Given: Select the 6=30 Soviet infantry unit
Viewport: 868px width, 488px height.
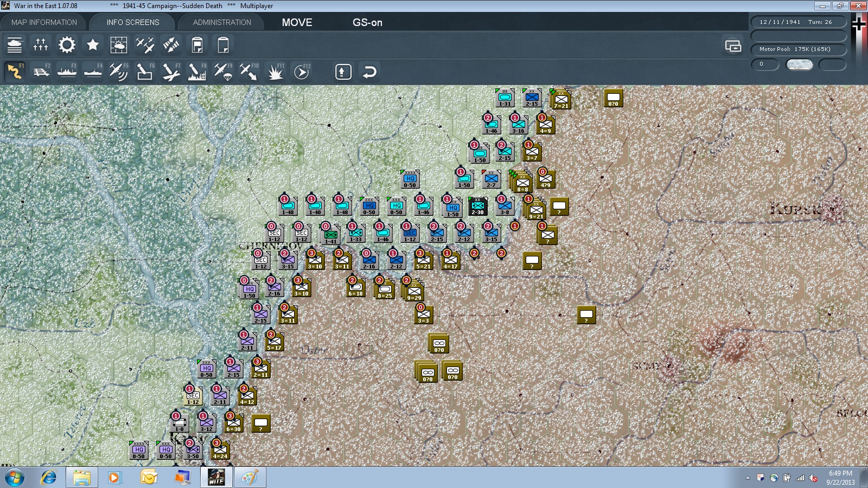Looking at the screenshot, I should pyautogui.click(x=233, y=422).
